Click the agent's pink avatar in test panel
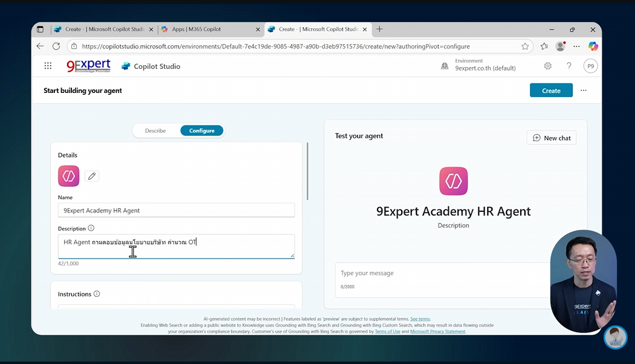The width and height of the screenshot is (635, 364). coord(453,181)
